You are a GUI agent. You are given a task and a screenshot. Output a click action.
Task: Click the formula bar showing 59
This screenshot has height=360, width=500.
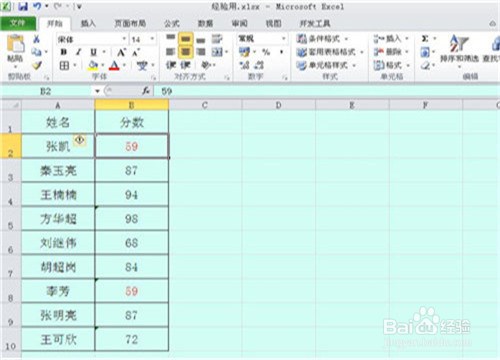click(x=328, y=91)
